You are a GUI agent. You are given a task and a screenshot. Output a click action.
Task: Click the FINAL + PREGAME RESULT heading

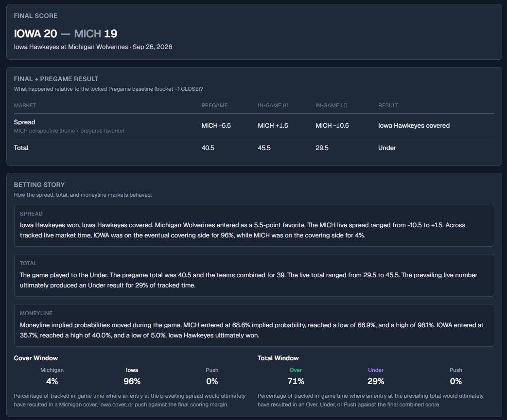(x=56, y=79)
